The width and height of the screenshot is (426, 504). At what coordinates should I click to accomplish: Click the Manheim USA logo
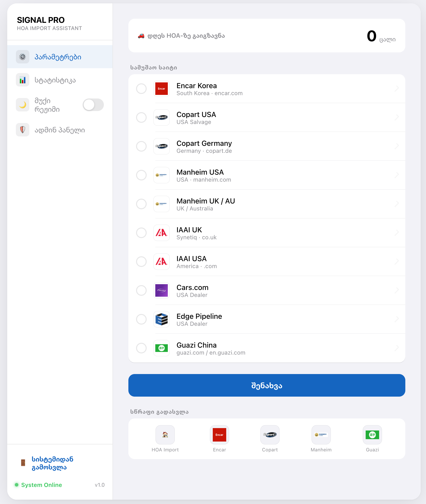[162, 175]
